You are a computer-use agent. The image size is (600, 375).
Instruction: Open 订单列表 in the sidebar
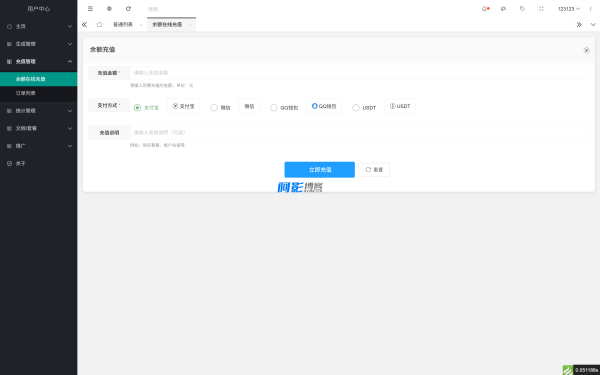pyautogui.click(x=39, y=93)
